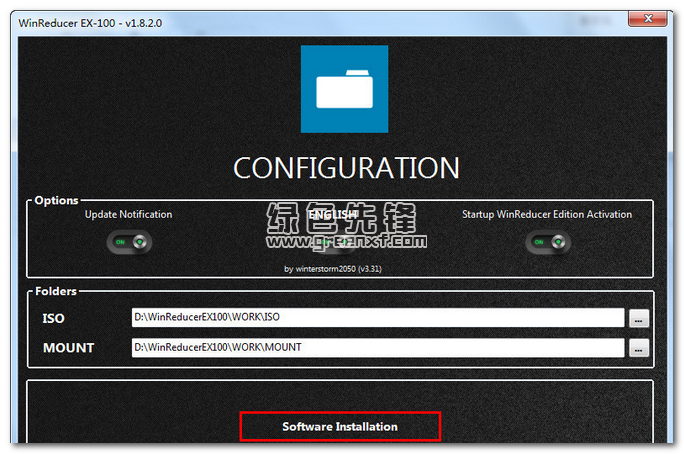
Task: Open Software Installation
Action: coord(340,426)
